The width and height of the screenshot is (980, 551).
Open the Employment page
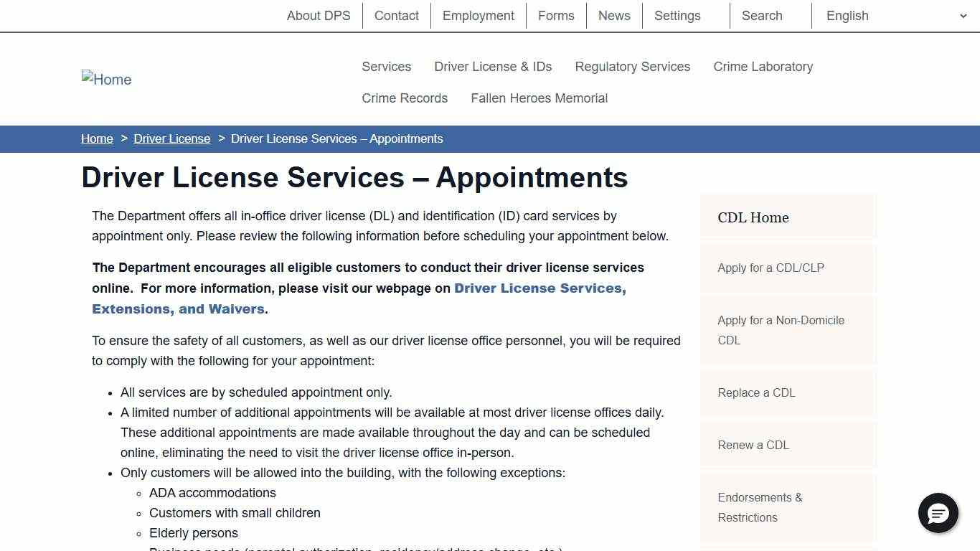pos(478,15)
